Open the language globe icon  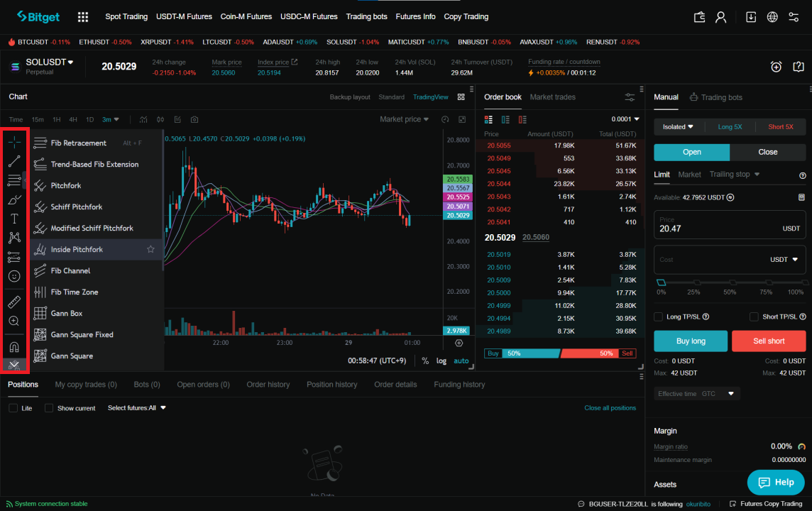tap(772, 17)
